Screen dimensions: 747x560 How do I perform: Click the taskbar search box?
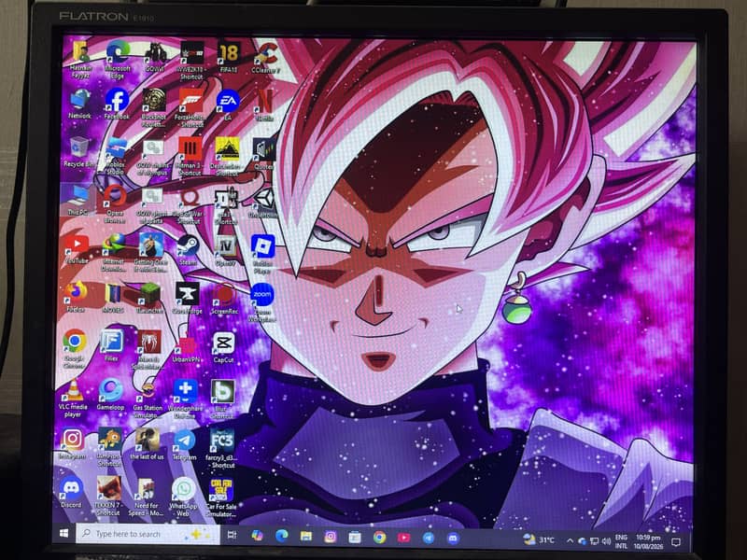[148, 534]
